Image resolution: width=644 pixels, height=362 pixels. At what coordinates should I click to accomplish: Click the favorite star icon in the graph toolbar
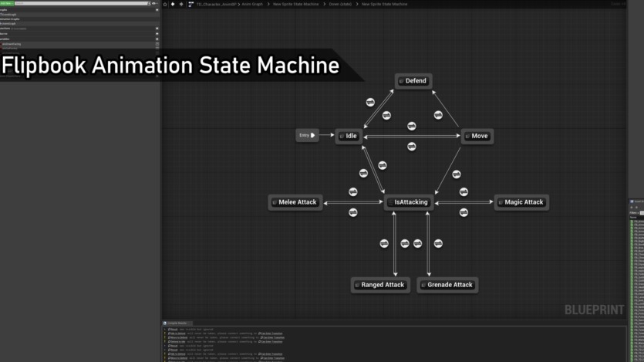click(x=165, y=4)
